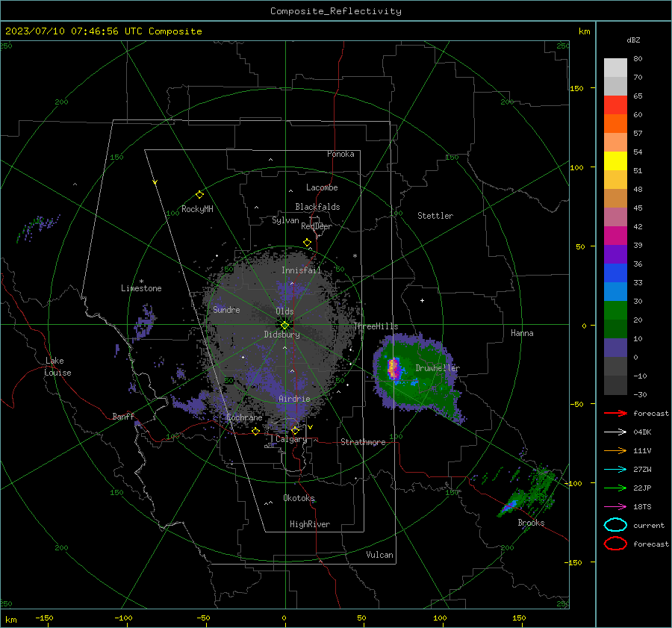Click the Brooks city label
Screen dimensions: 672x628
pos(531,523)
